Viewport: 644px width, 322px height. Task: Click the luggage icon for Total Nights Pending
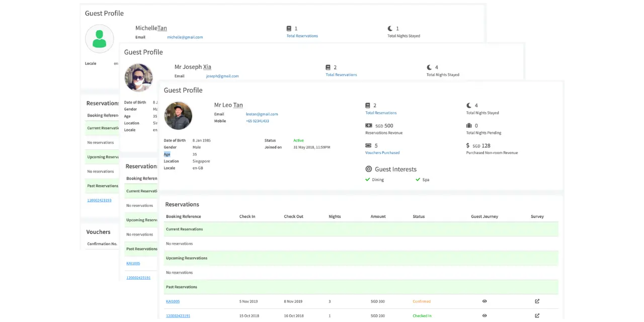[x=469, y=126]
